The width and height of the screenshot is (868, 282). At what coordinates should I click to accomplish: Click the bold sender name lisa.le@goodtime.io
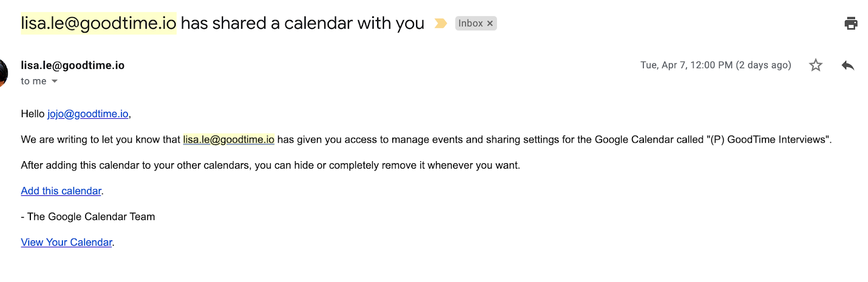pyautogui.click(x=73, y=65)
